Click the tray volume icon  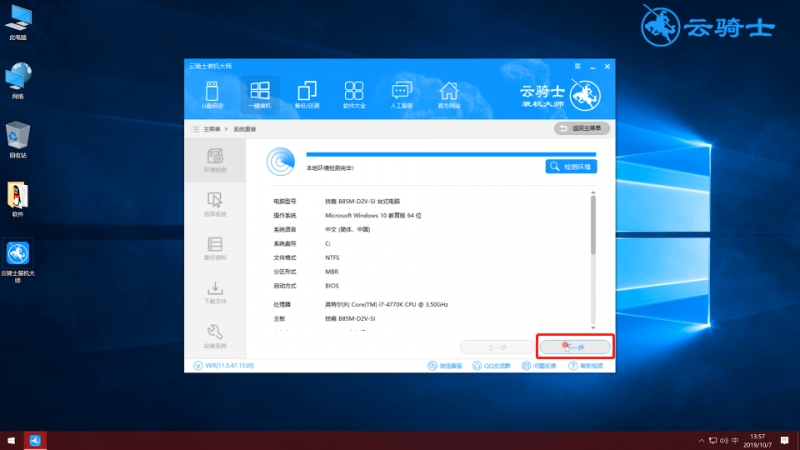[723, 440]
